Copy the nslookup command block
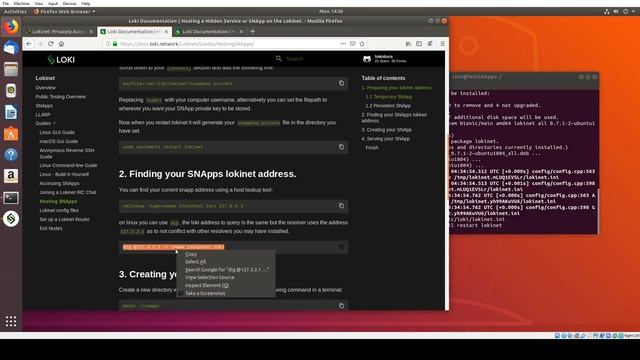640x360 pixels. click(341, 206)
